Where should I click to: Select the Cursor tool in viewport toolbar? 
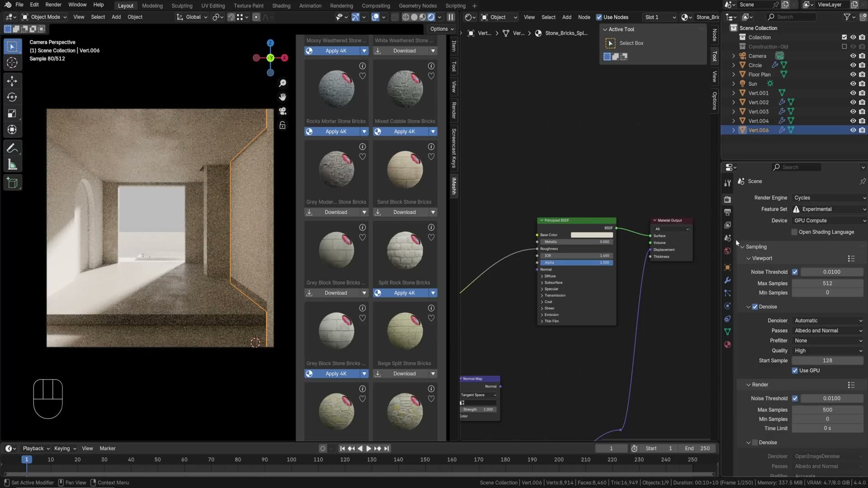click(x=12, y=63)
